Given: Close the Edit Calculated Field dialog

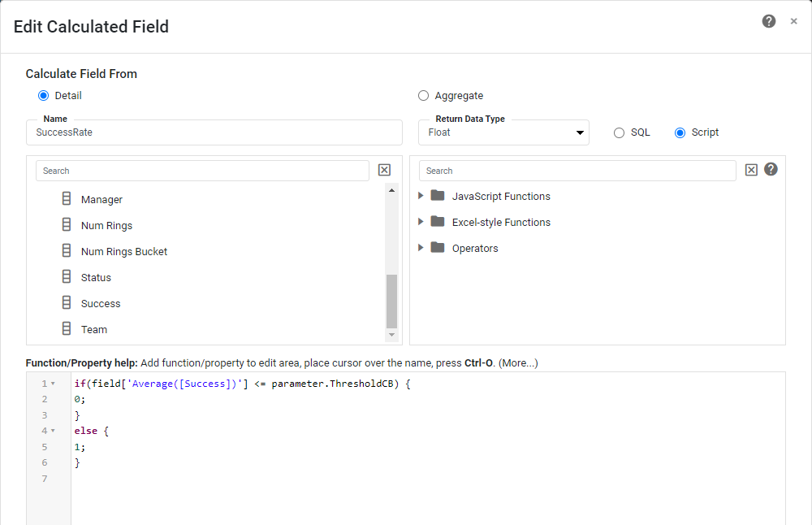Looking at the screenshot, I should [793, 21].
